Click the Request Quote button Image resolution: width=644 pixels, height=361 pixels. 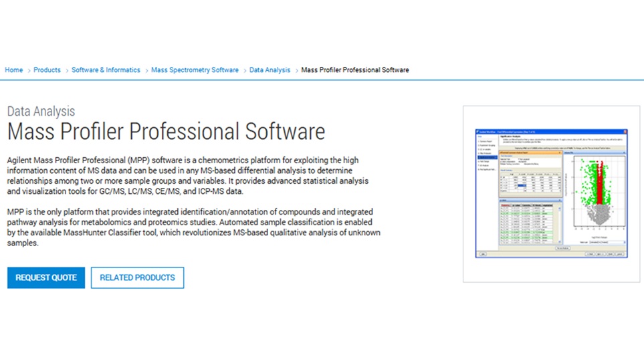pos(46,277)
